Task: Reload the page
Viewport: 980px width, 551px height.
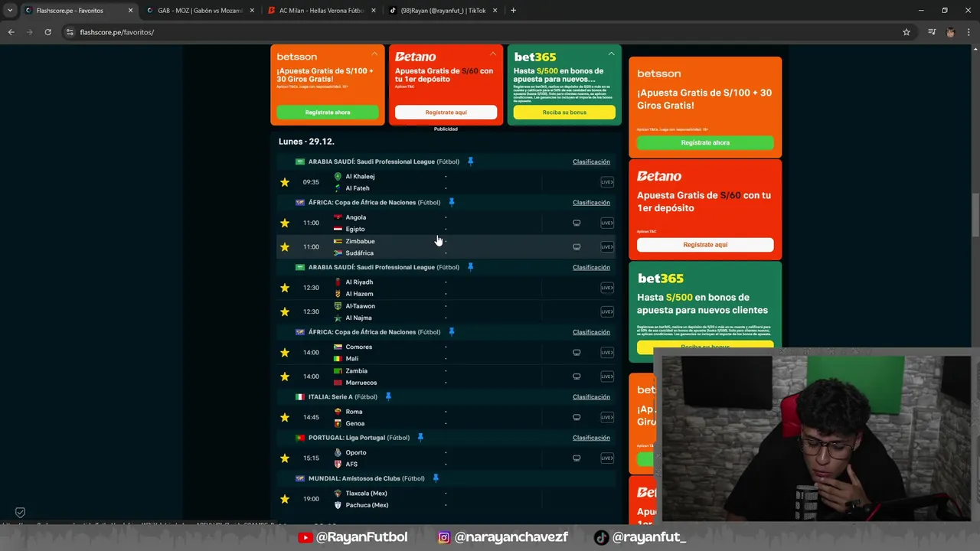Action: [47, 32]
